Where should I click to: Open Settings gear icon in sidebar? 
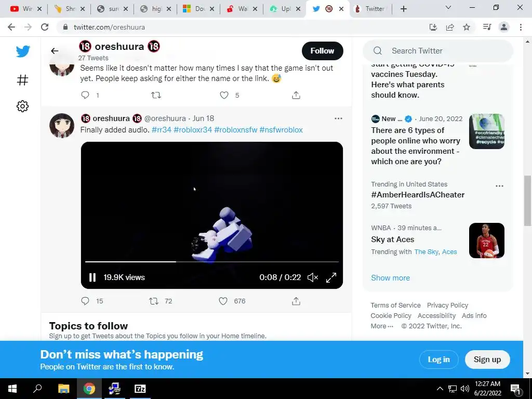pos(22,106)
